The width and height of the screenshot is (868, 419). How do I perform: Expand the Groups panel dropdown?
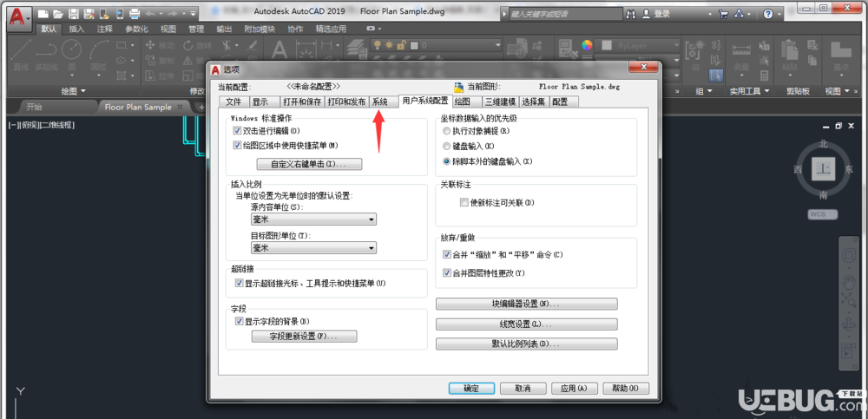(x=704, y=91)
